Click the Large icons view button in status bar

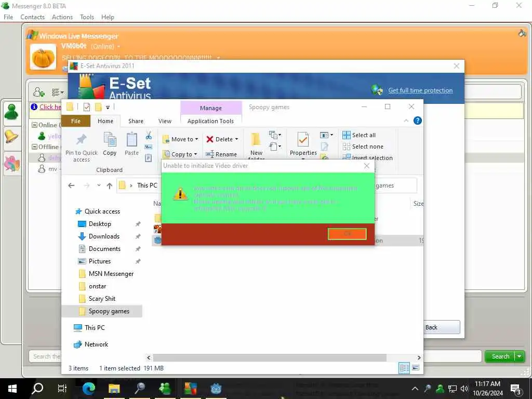416,368
